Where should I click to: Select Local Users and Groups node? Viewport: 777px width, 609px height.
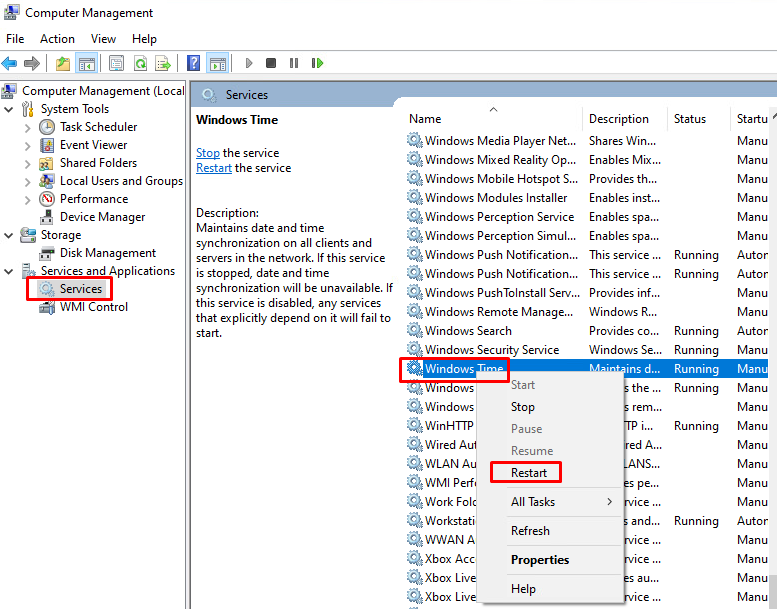[121, 181]
